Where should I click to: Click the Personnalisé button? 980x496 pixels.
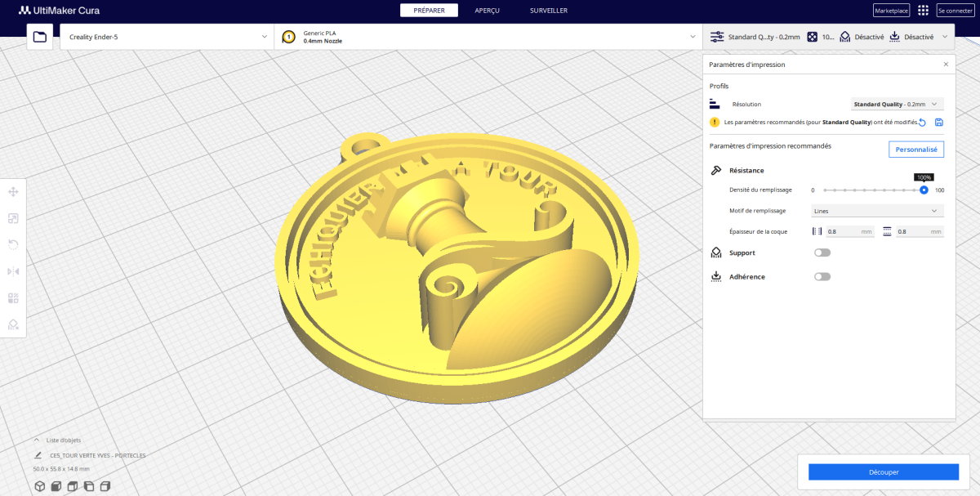pyautogui.click(x=915, y=150)
